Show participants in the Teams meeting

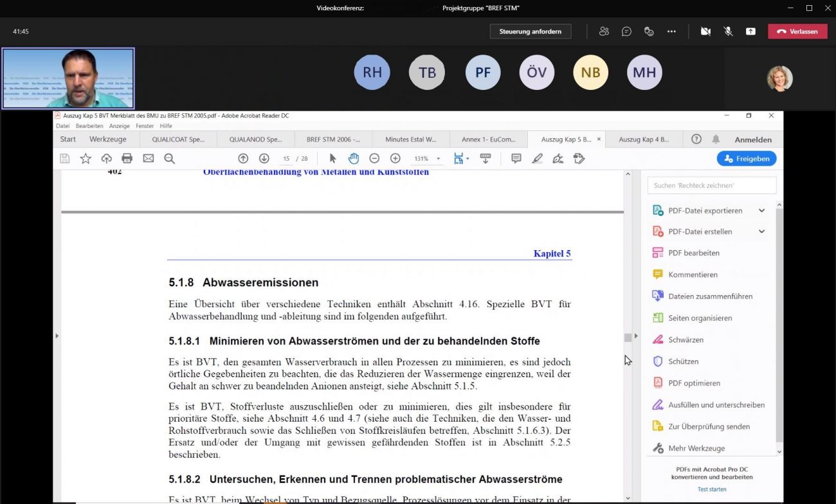(604, 31)
